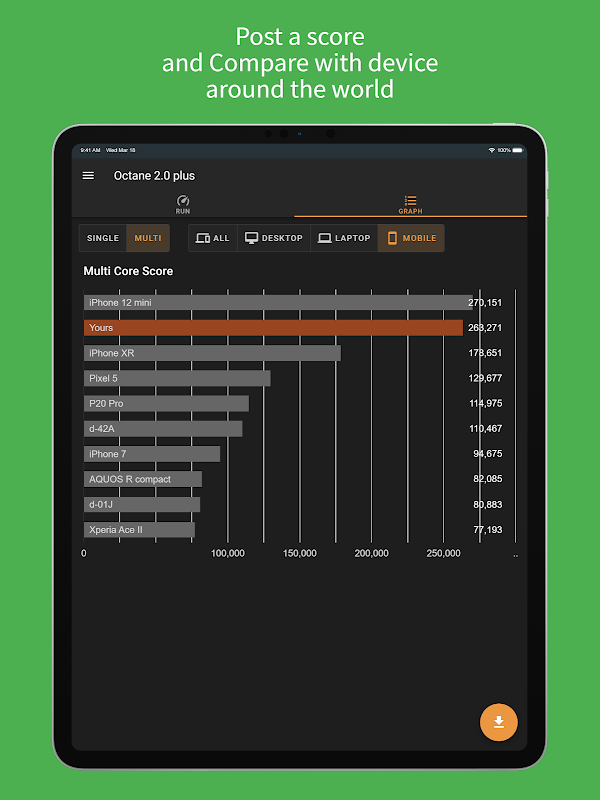Image resolution: width=600 pixels, height=800 pixels.
Task: Click the WiFi status icon
Action: 492,150
